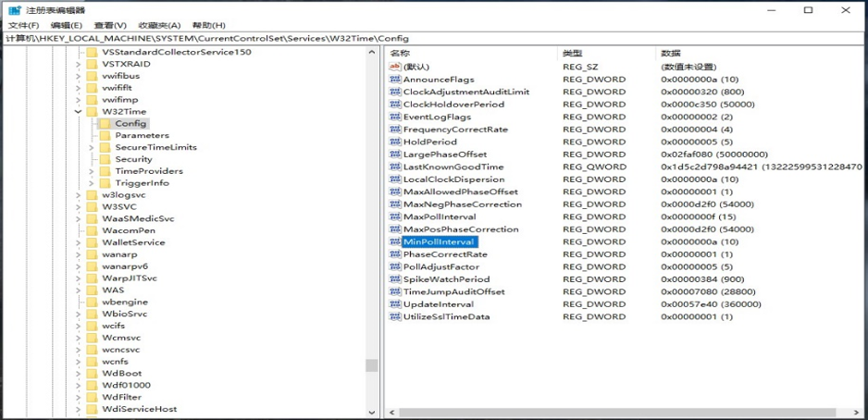This screenshot has height=420, width=868.
Task: Open the 文件(F) menu
Action: click(x=23, y=25)
